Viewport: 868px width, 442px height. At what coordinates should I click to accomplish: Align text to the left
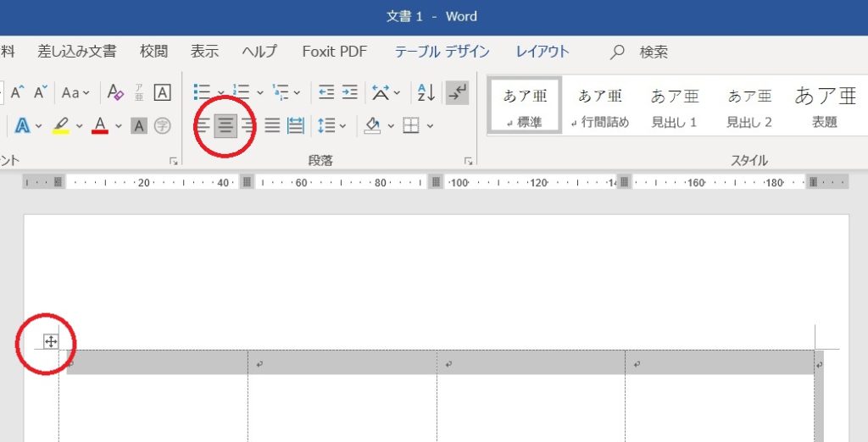203,126
